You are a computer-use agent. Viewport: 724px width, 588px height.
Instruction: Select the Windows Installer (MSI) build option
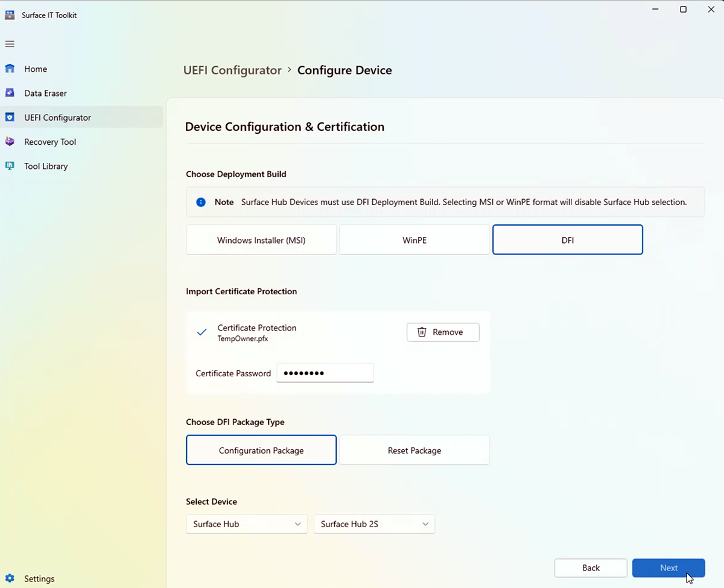click(261, 239)
